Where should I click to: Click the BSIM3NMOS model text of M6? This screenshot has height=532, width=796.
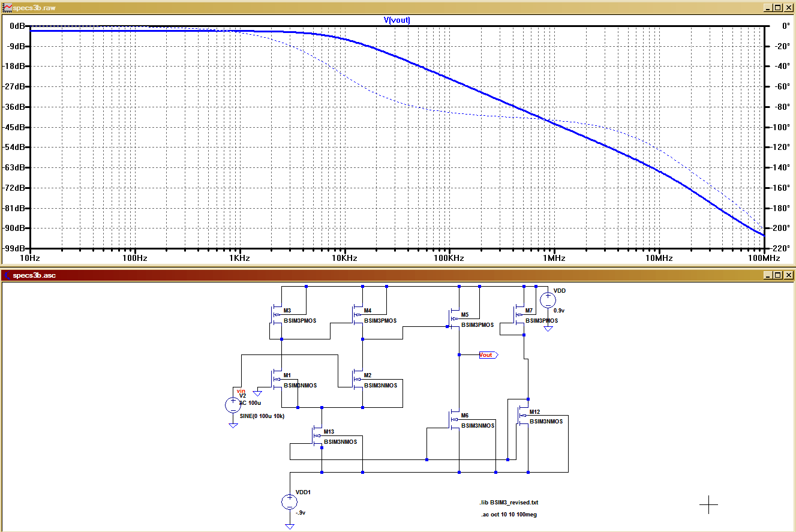click(x=477, y=425)
